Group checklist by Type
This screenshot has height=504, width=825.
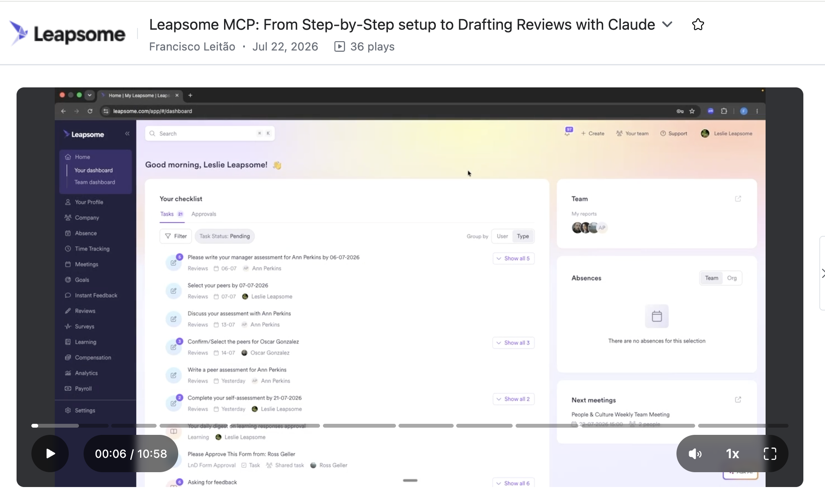pos(523,236)
